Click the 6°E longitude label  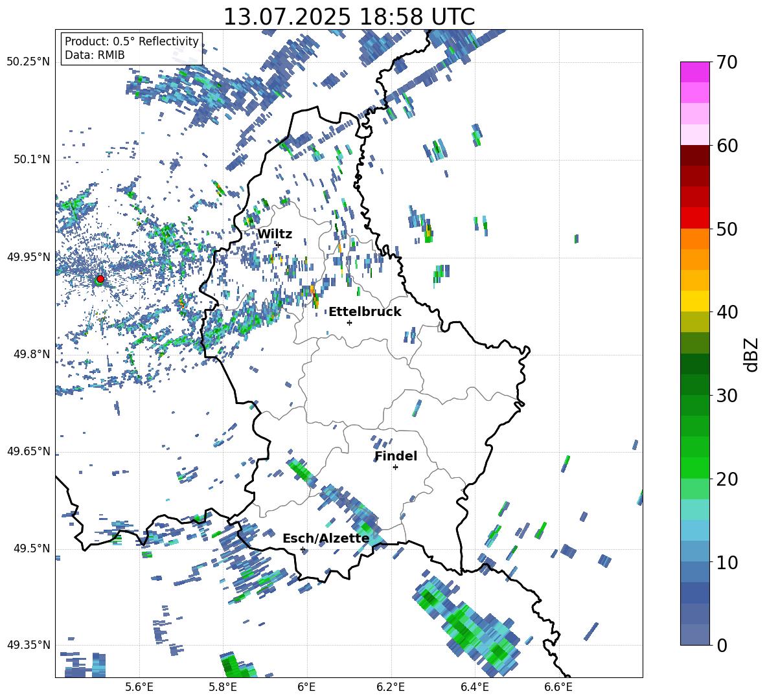coord(306,687)
